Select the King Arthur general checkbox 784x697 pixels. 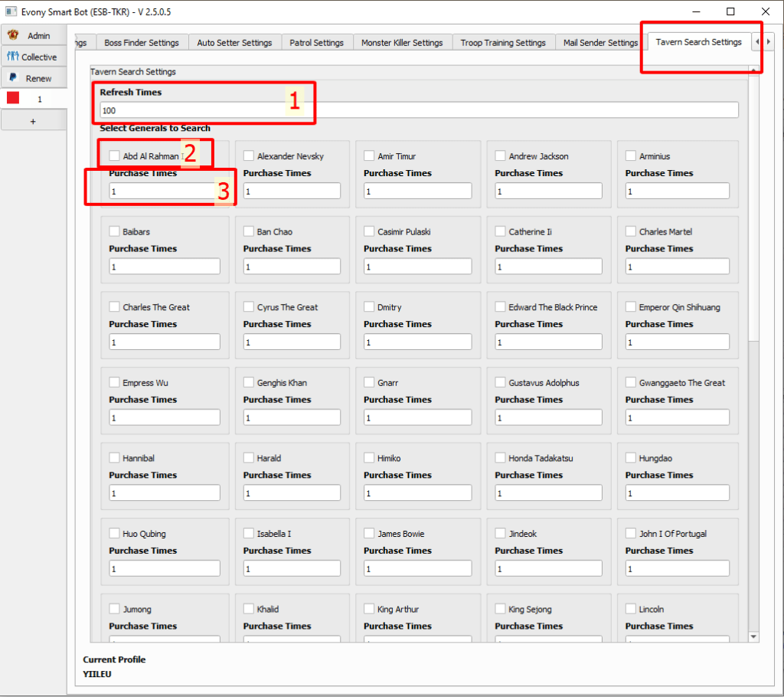[x=369, y=610]
